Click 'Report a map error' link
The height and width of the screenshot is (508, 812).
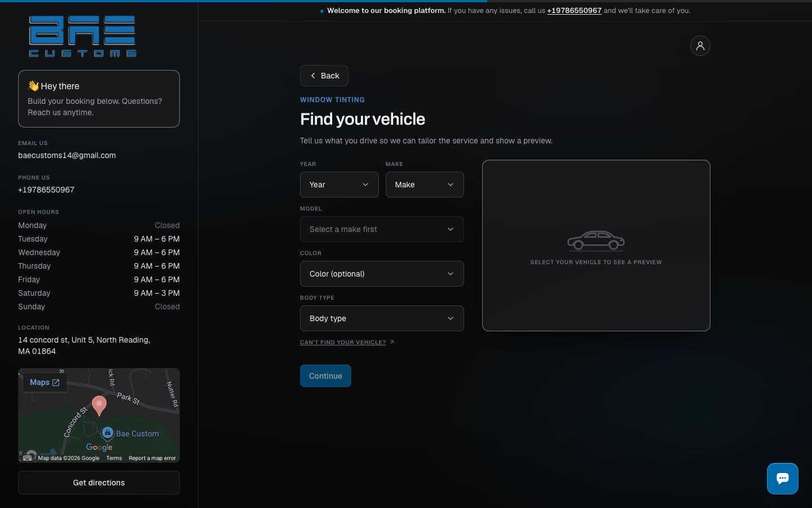coord(152,458)
